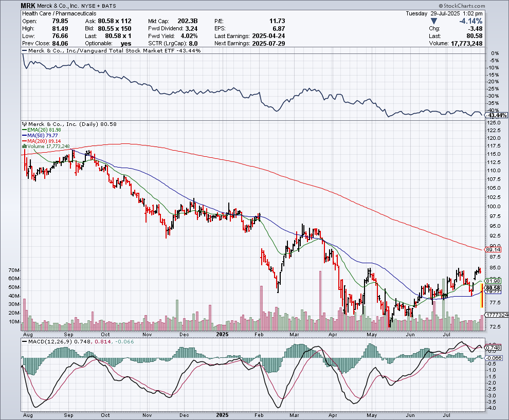Click the EMA(20) 81.98 legend entry
Screen dimensions: 509x420
[41, 130]
